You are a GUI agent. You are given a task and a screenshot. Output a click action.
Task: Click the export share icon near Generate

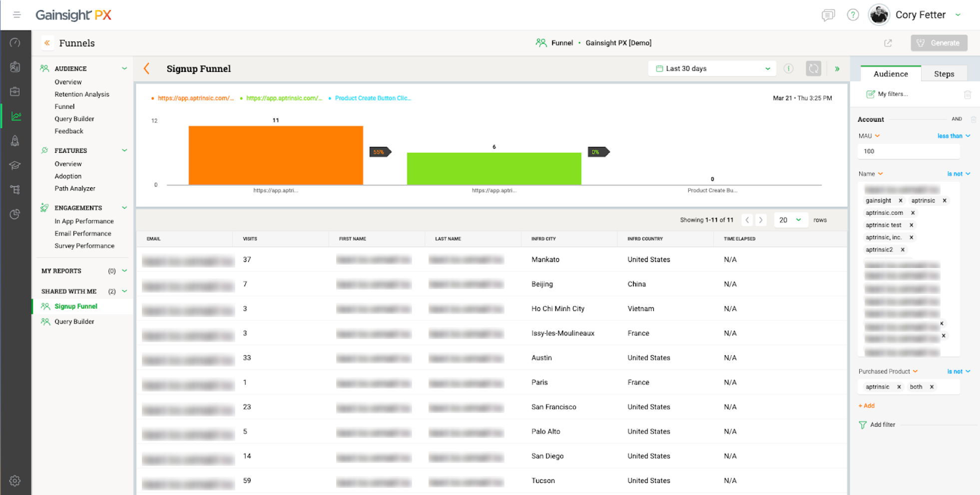[888, 43]
